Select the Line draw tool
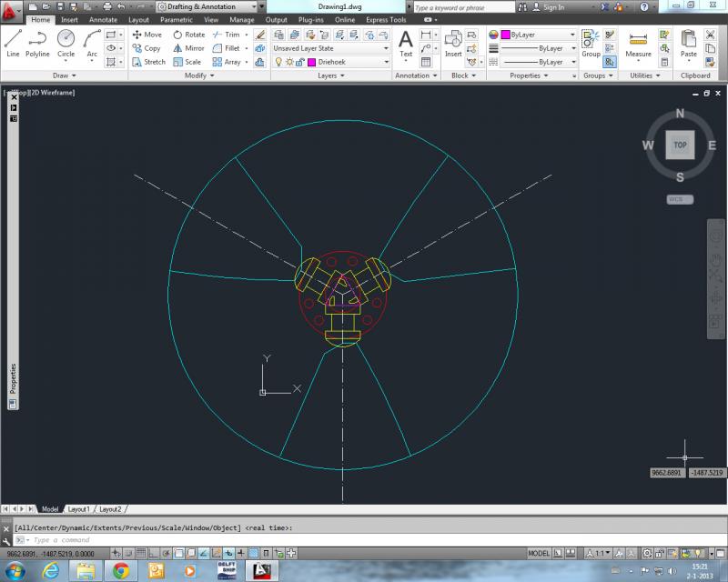The width and height of the screenshot is (728, 582). (x=13, y=43)
